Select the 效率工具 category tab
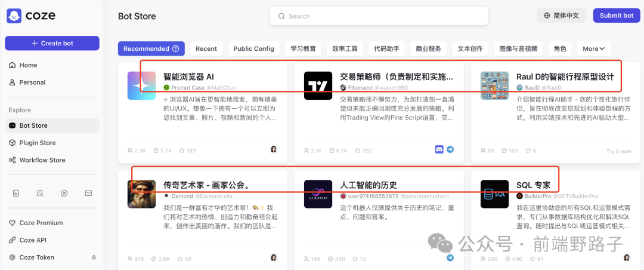 [x=345, y=48]
